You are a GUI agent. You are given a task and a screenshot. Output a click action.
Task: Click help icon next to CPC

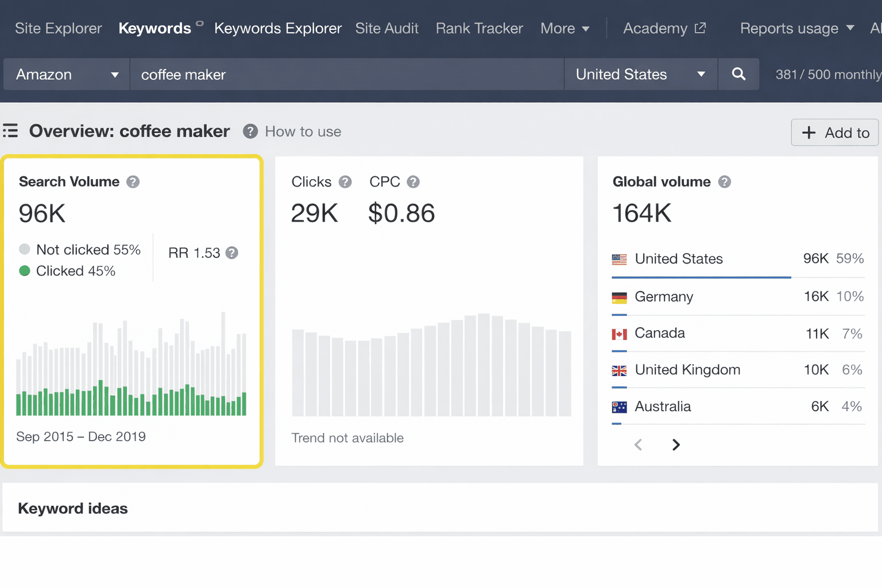coord(413,182)
